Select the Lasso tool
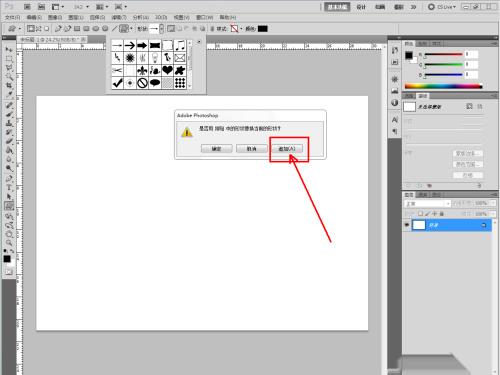500x375 pixels. [9, 68]
